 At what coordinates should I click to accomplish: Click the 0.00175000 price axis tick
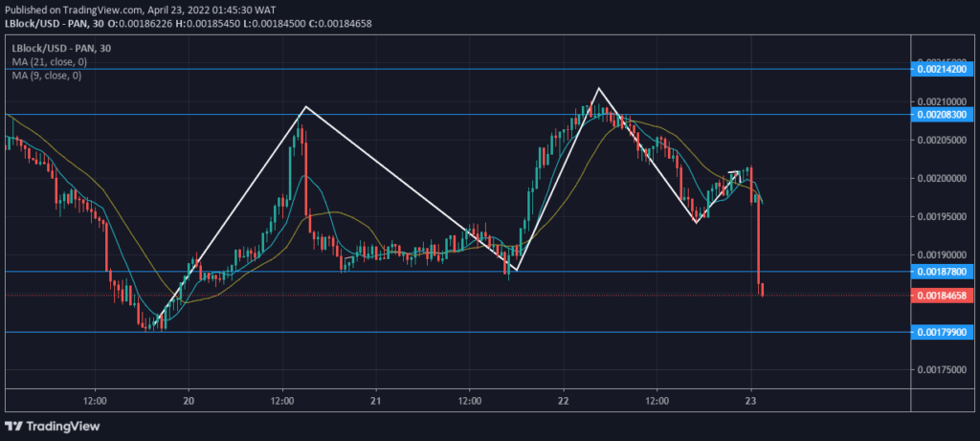[x=942, y=370]
